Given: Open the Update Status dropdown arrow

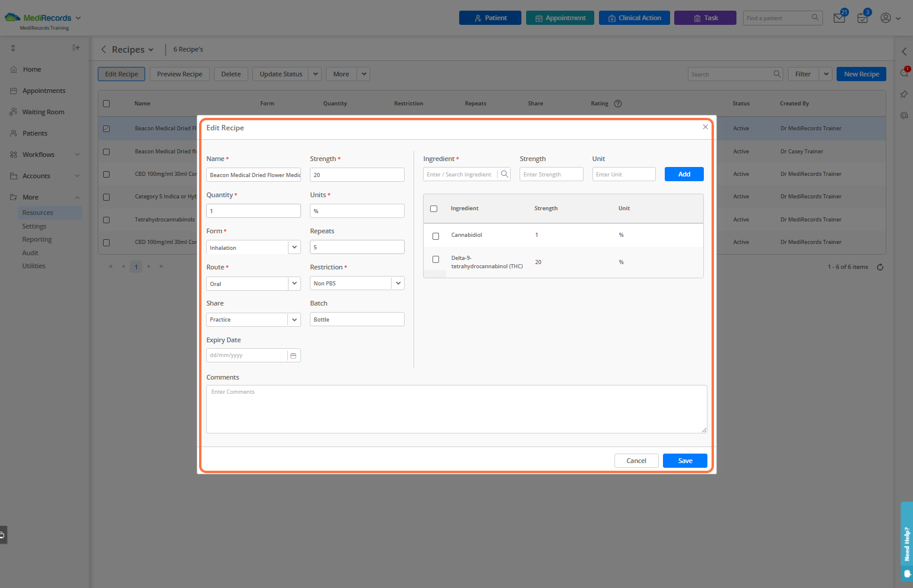Looking at the screenshot, I should pos(316,74).
